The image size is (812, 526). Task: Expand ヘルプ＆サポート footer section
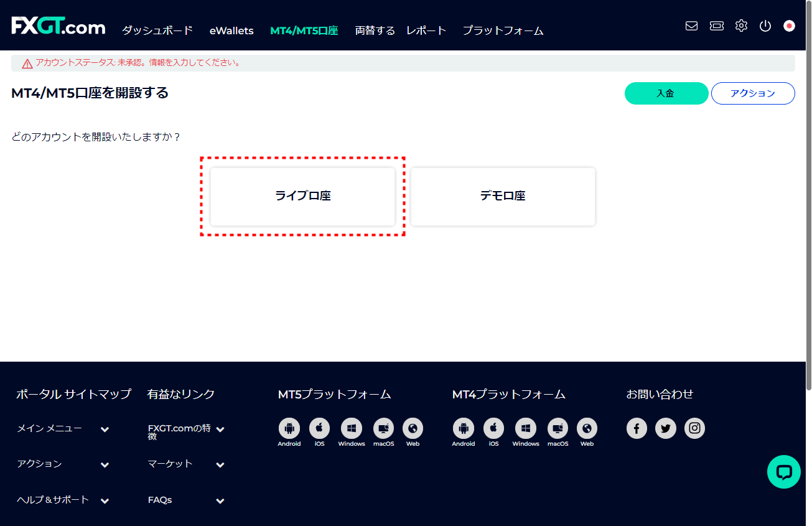click(105, 501)
